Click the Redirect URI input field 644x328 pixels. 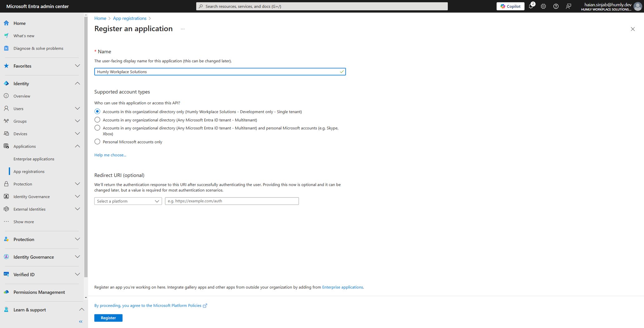[232, 201]
